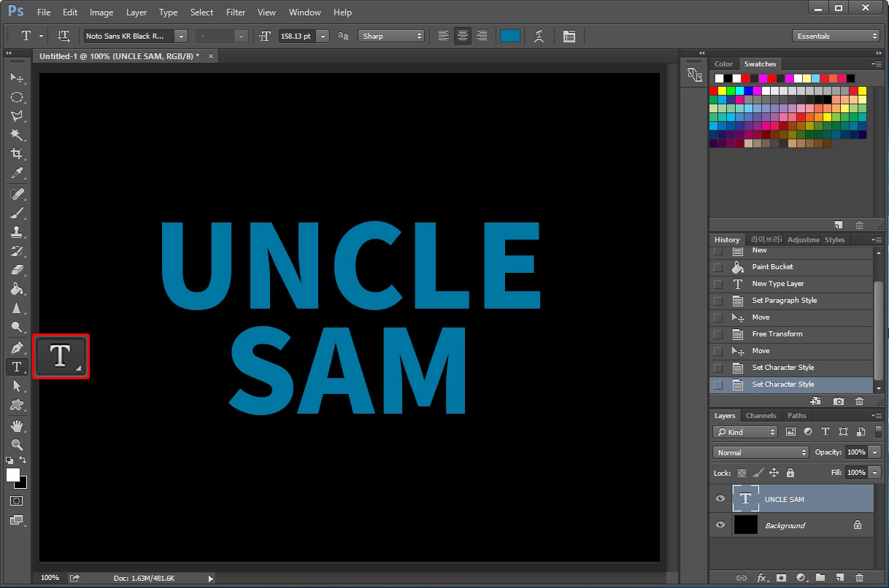
Task: Create new snapshot camera icon in History
Action: 839,401
